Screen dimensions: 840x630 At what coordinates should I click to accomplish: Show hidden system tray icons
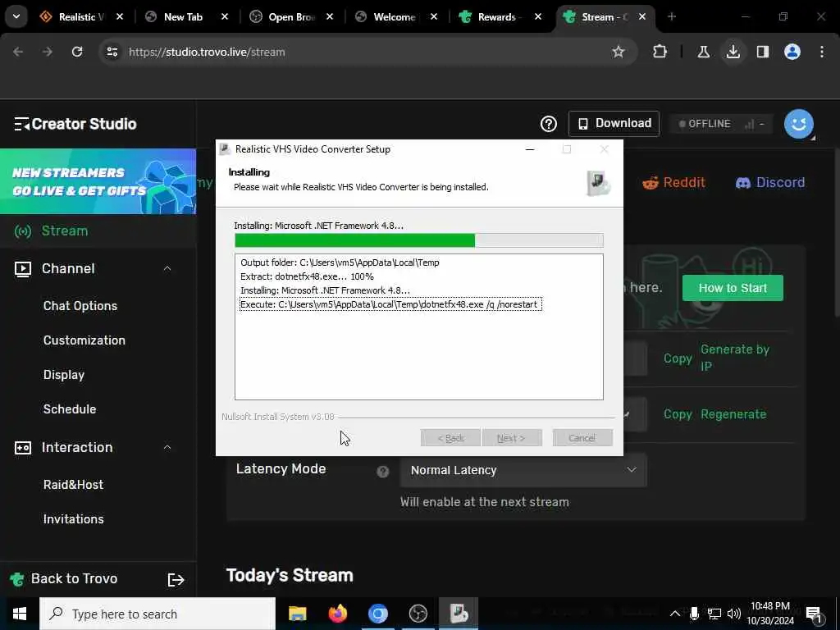click(675, 614)
